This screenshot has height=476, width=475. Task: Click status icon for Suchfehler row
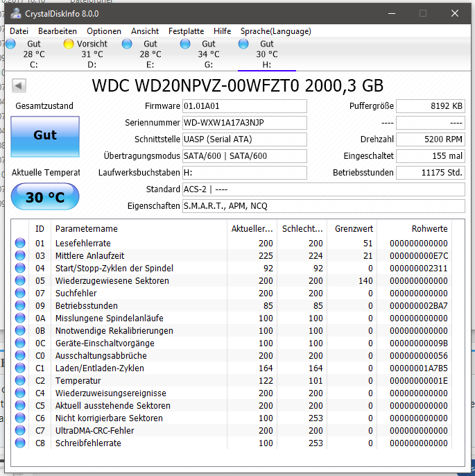click(20, 293)
